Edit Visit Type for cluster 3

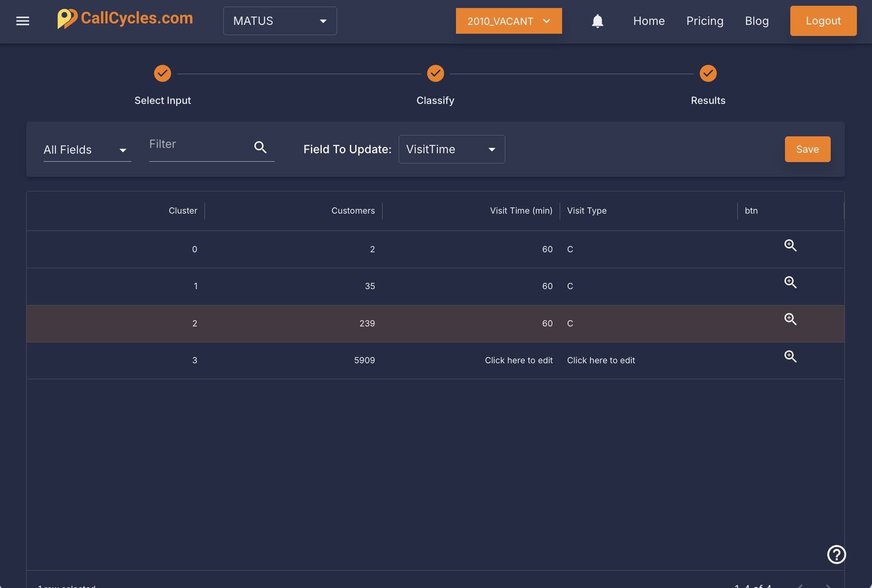click(x=601, y=361)
